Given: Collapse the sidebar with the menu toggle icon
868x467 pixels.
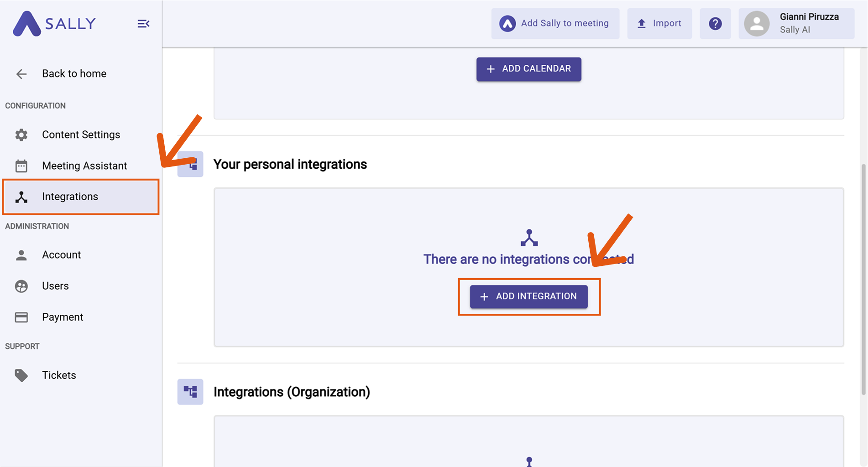Looking at the screenshot, I should point(143,24).
